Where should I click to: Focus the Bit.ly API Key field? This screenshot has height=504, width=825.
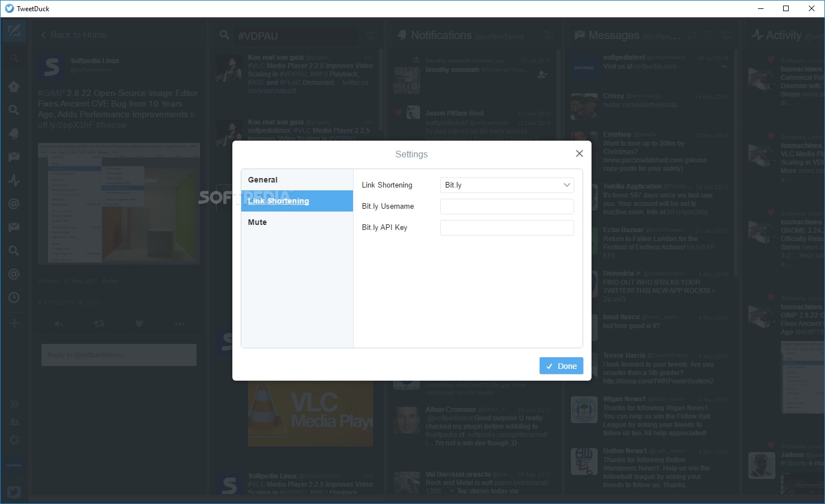(x=507, y=228)
